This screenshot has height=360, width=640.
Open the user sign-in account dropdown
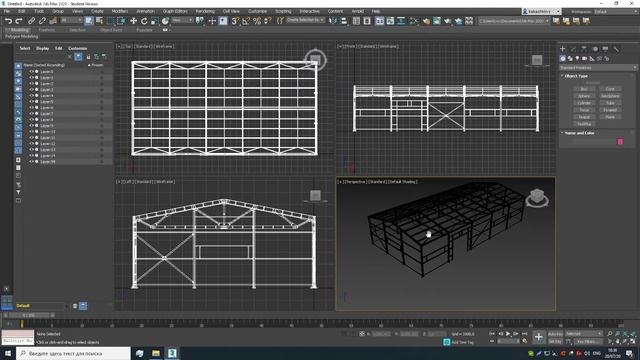click(541, 11)
